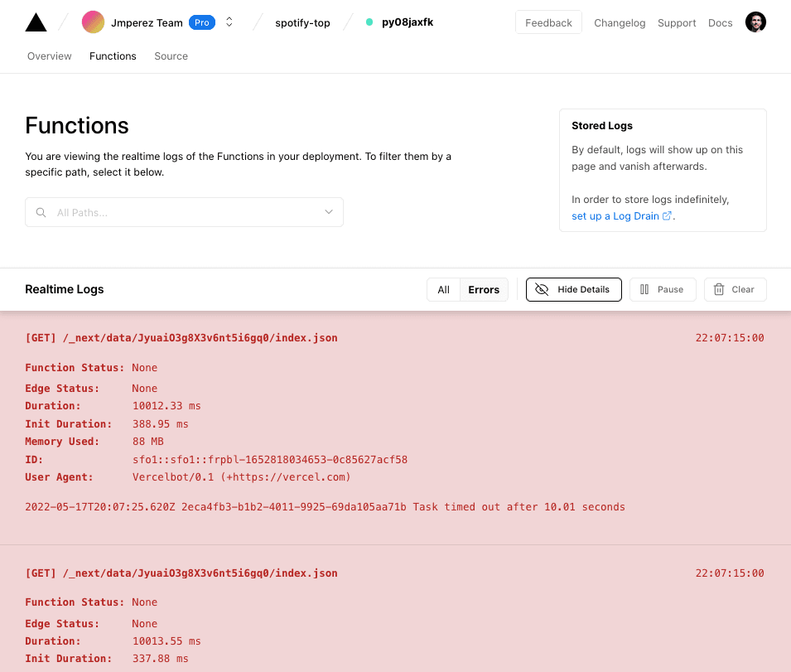Click the blue Pro badge
This screenshot has height=672, width=791.
201,22
